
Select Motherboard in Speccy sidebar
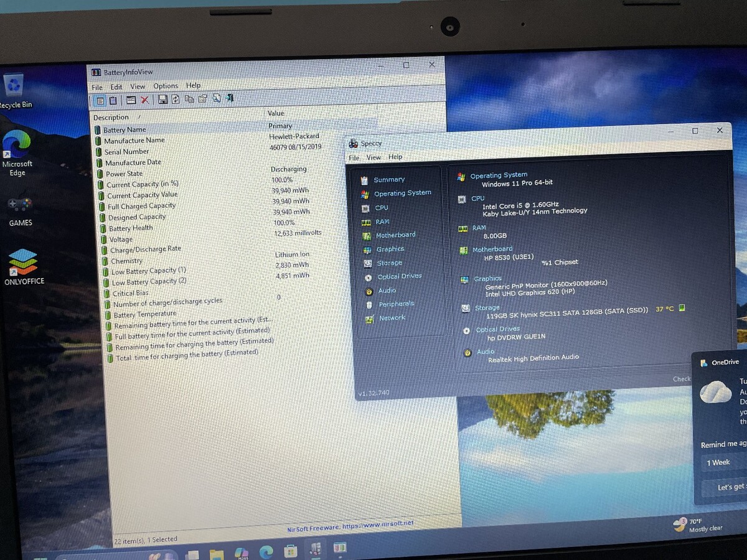pos(395,235)
